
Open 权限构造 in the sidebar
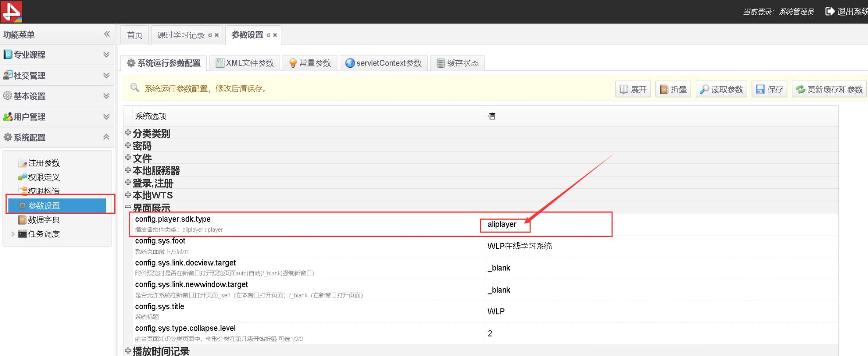click(44, 191)
